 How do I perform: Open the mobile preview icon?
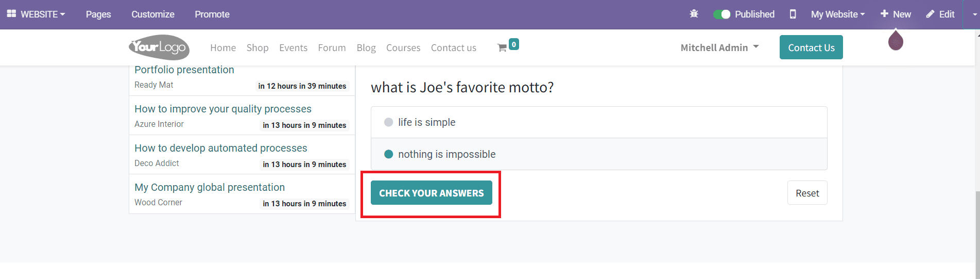click(793, 14)
